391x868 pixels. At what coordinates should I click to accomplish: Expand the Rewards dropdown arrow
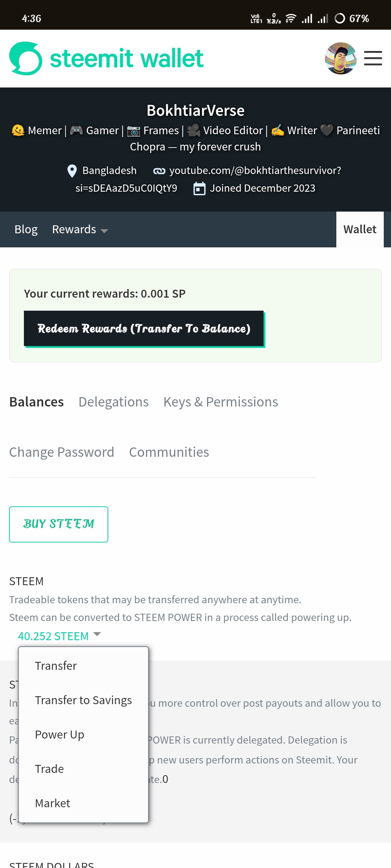pos(104,231)
